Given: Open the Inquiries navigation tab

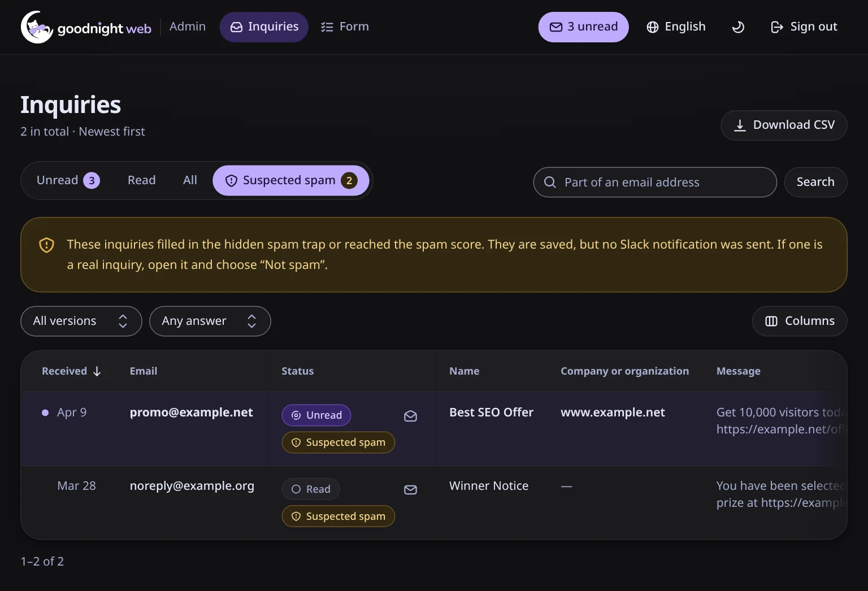Looking at the screenshot, I should point(264,27).
